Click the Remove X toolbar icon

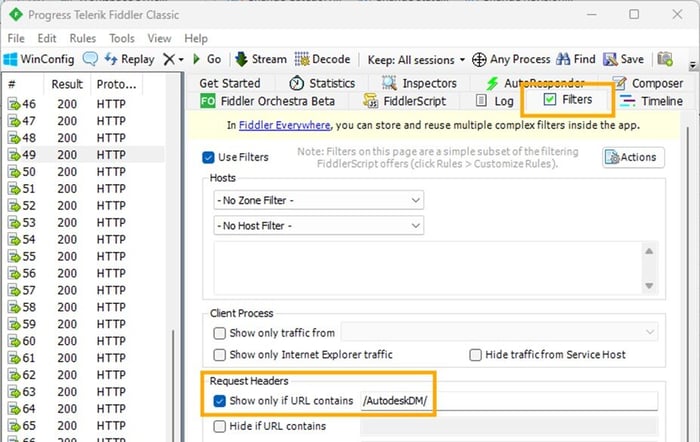[x=169, y=59]
